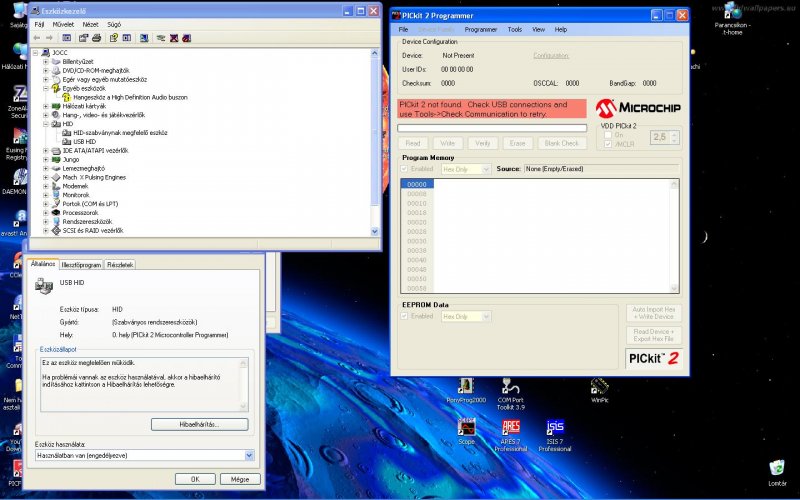The image size is (800, 500).
Task: Open the Eszköz használata dropdown
Action: point(249,456)
